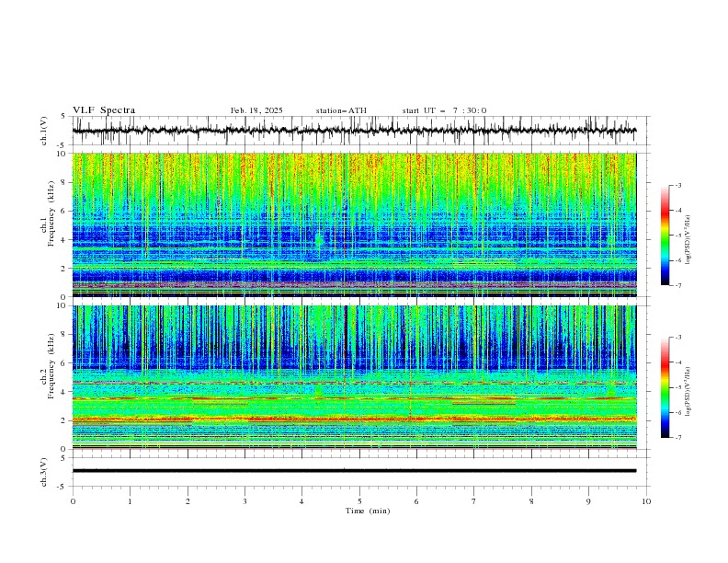The height and width of the screenshot is (563, 728).
Task: Click time axis tick label "3"
Action: pyautogui.click(x=245, y=501)
